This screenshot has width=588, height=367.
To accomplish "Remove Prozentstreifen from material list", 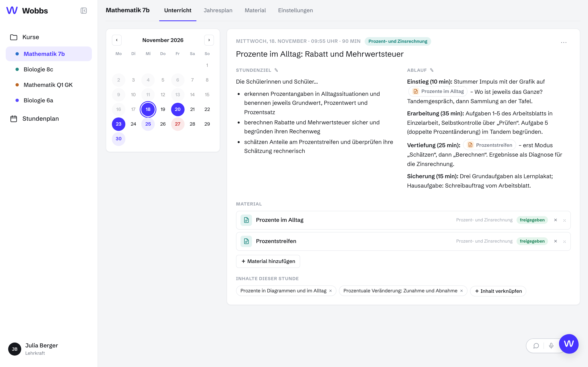I will coord(556,241).
